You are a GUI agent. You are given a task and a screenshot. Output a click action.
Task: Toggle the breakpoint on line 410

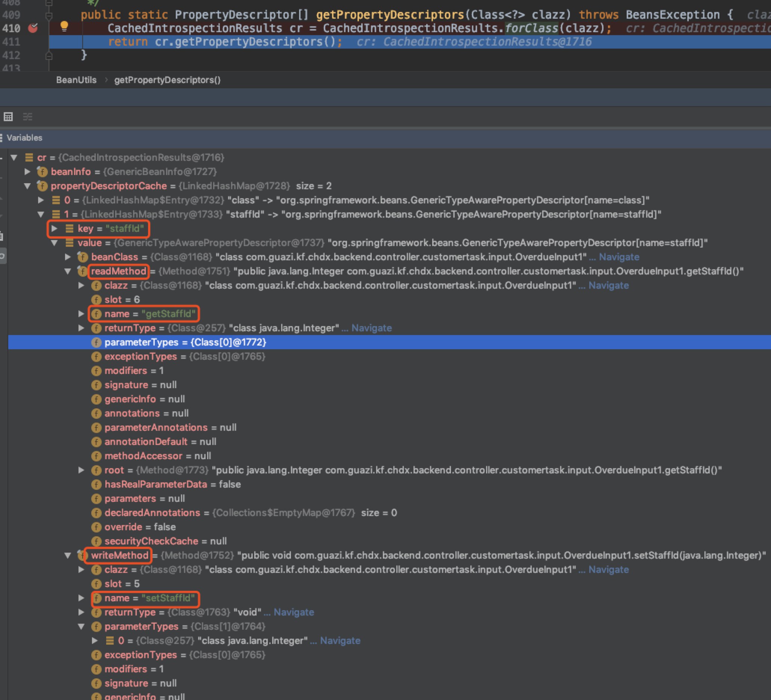tap(33, 28)
